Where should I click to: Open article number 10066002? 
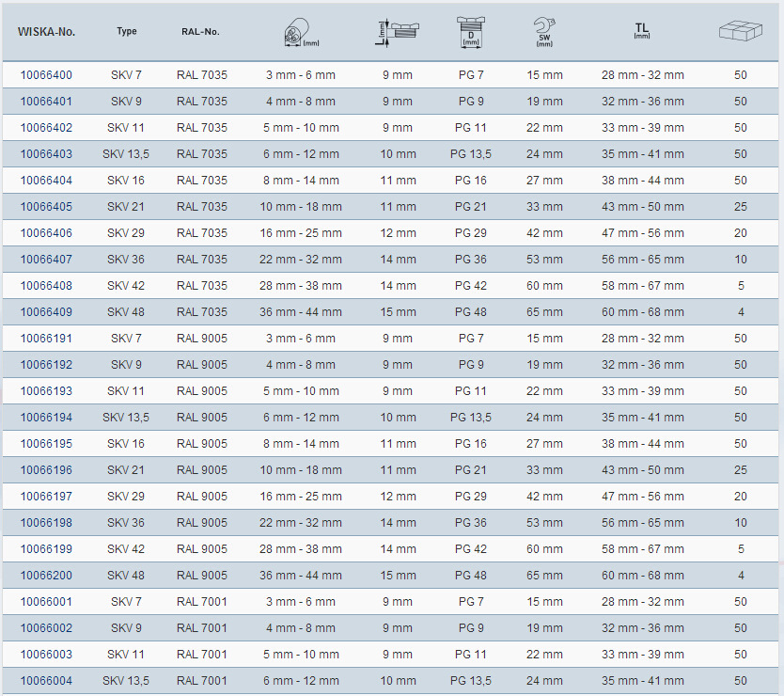pos(46,628)
